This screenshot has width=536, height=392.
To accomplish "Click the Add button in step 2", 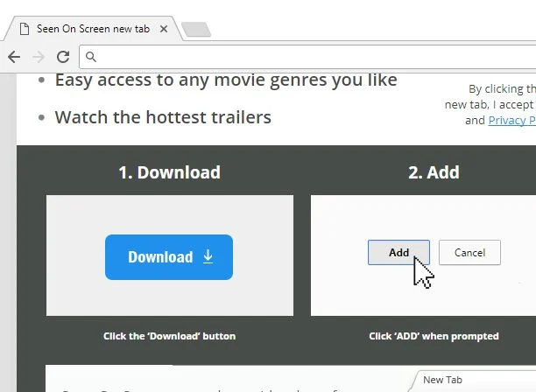I will click(398, 253).
